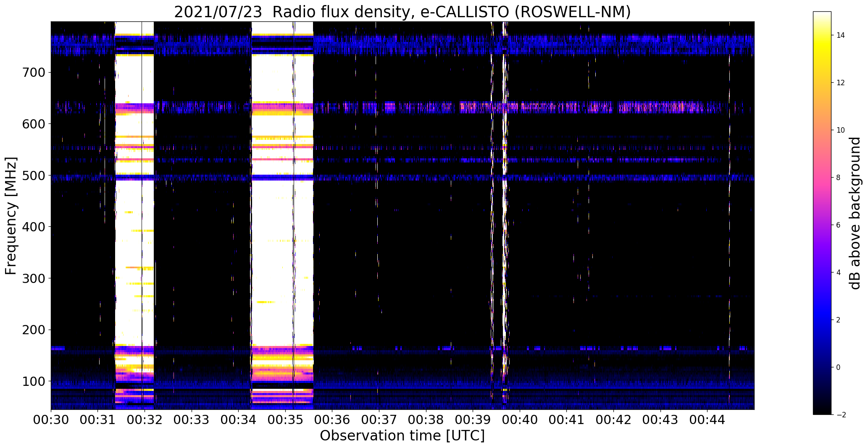The height and width of the screenshot is (448, 868).
Task: Click the 00:40 time tick label
Action: tap(520, 420)
